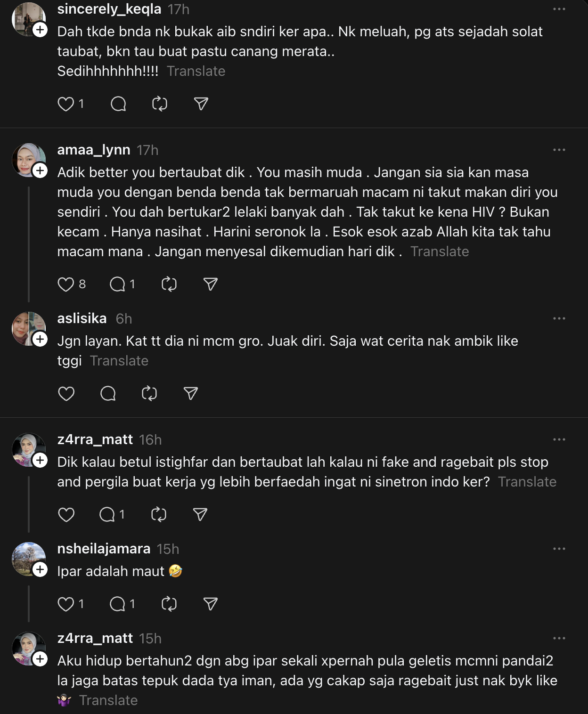This screenshot has height=714, width=588.
Task: Like amaa_lynn's comment with 8 likes
Action: click(x=66, y=284)
